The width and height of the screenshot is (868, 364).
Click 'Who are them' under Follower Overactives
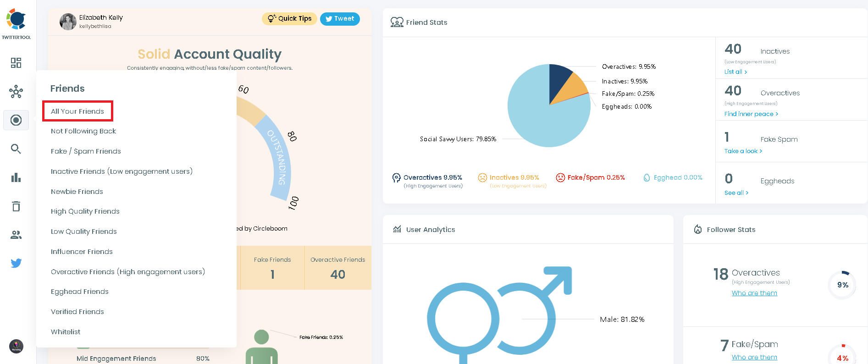pos(754,293)
